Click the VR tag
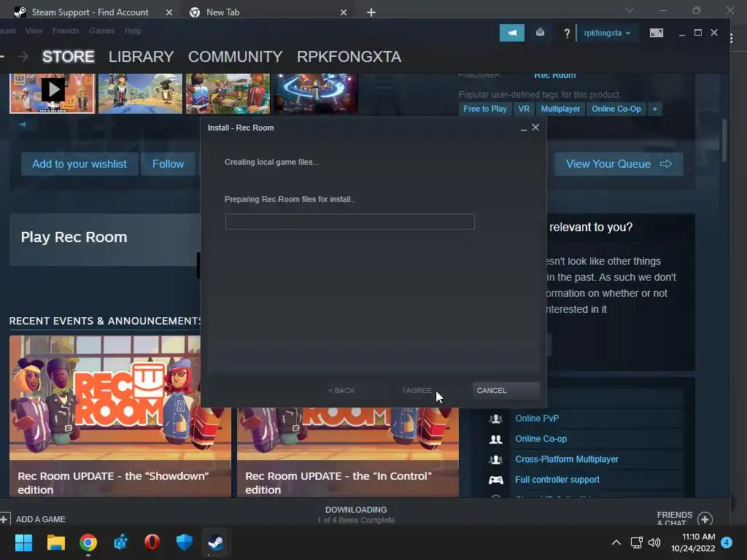The image size is (747, 560). (524, 109)
